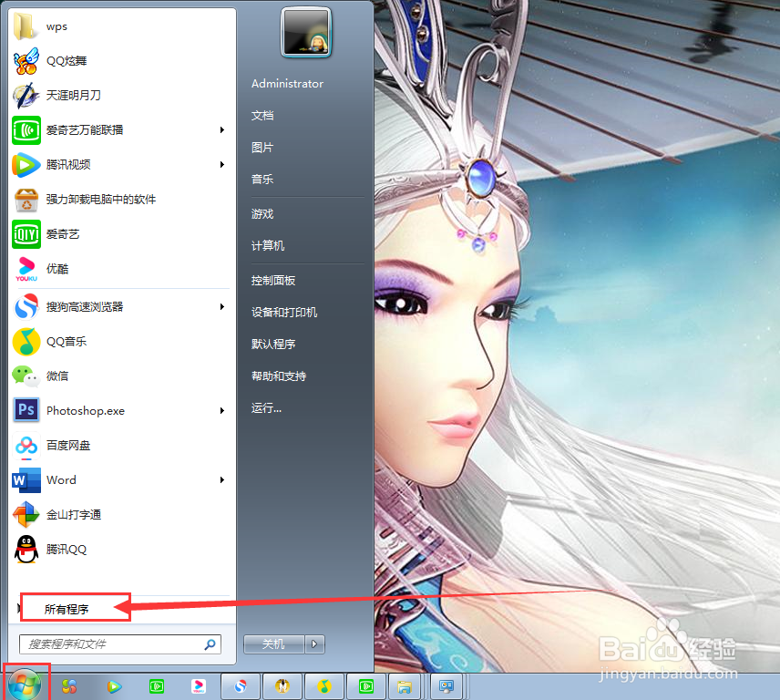Open the pinned iQiyi icon left of Youku on taskbar

156,687
